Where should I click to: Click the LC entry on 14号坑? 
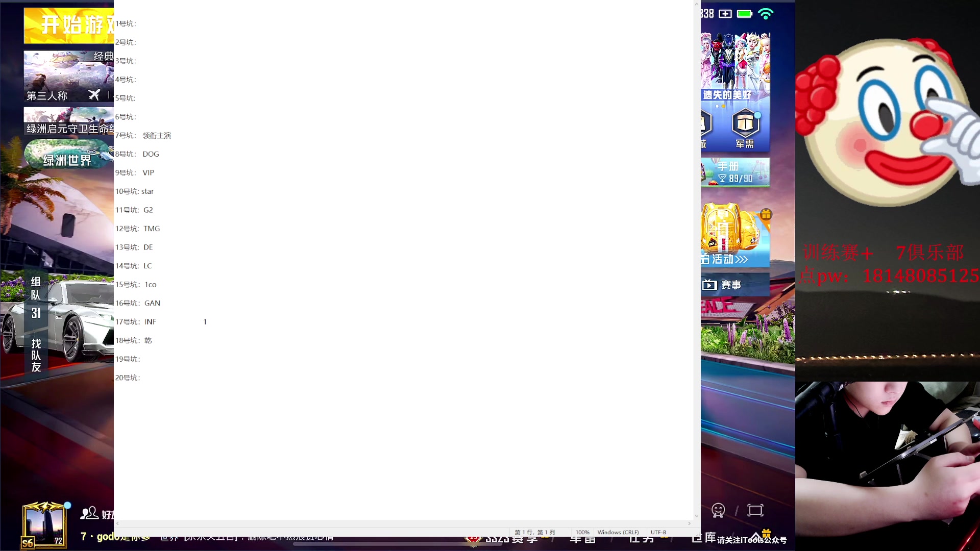pos(148,266)
